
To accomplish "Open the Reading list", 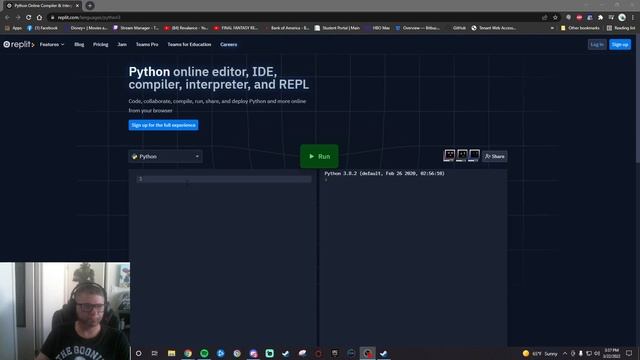I will (621, 28).
